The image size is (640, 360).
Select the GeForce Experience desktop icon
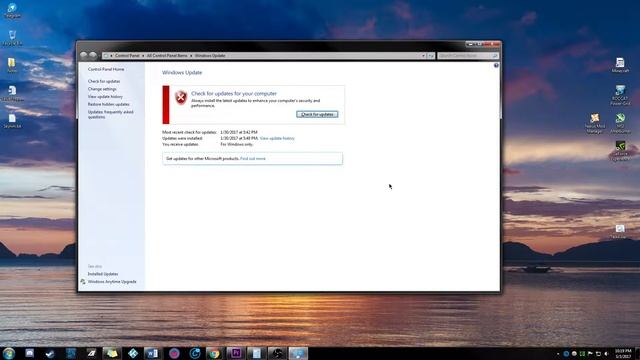pos(620,151)
